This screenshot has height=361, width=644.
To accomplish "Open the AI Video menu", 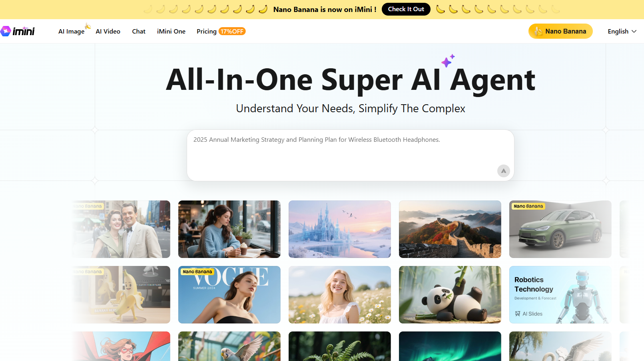I will [x=108, y=32].
